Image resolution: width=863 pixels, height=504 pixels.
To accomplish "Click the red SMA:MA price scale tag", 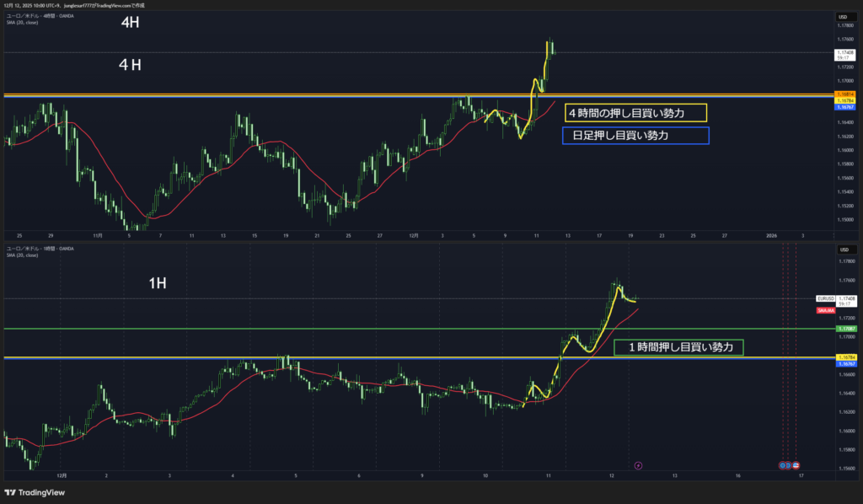I will coord(826,311).
